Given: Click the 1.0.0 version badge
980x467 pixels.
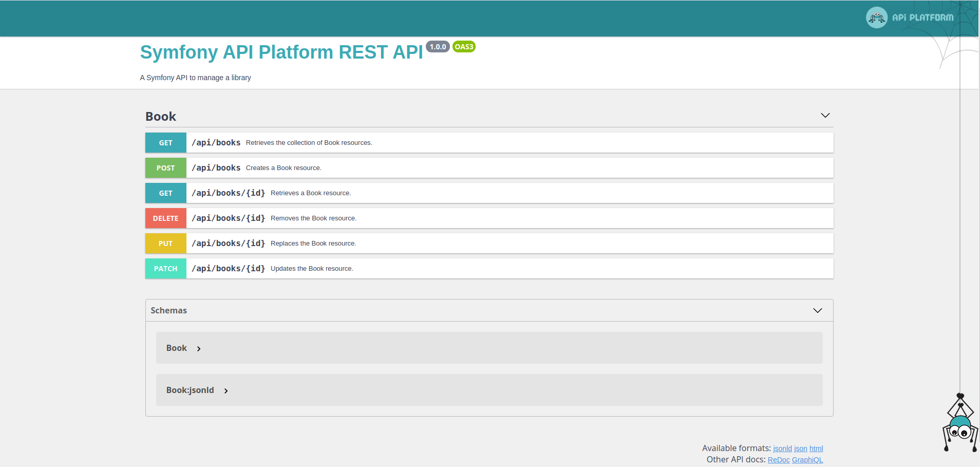Looking at the screenshot, I should (x=438, y=47).
